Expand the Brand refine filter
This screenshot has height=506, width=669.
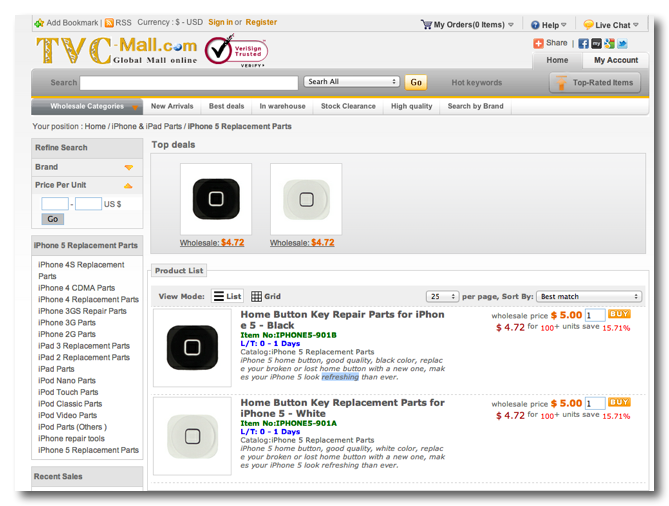coord(128,167)
